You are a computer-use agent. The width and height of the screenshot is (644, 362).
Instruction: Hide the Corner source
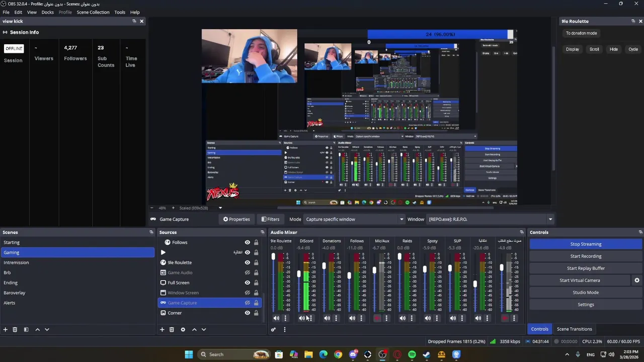pos(247,313)
